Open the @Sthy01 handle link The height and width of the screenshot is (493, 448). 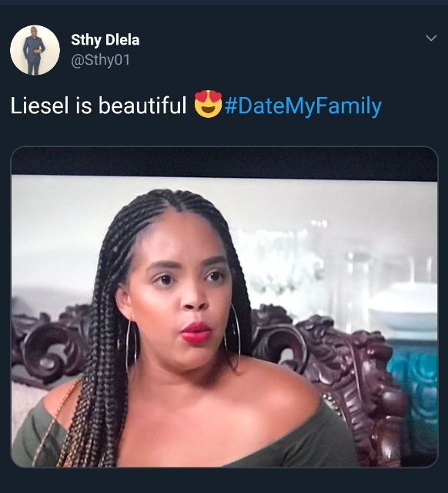pos(101,60)
